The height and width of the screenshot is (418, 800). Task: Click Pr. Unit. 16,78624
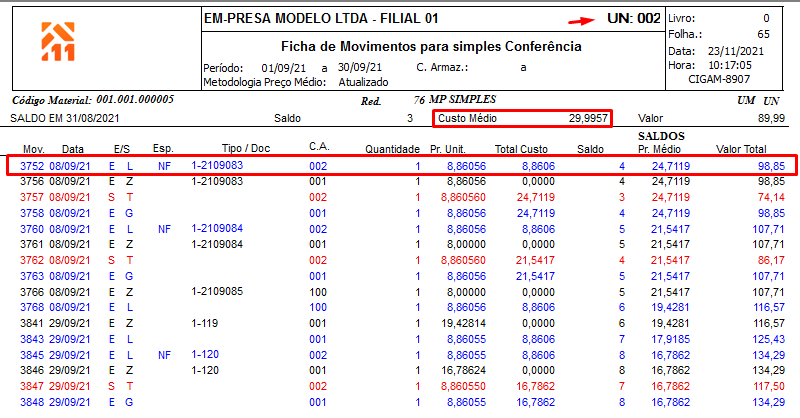click(x=463, y=370)
